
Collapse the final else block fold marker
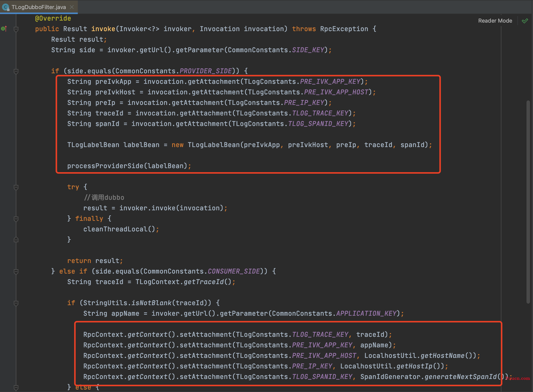coord(16,387)
